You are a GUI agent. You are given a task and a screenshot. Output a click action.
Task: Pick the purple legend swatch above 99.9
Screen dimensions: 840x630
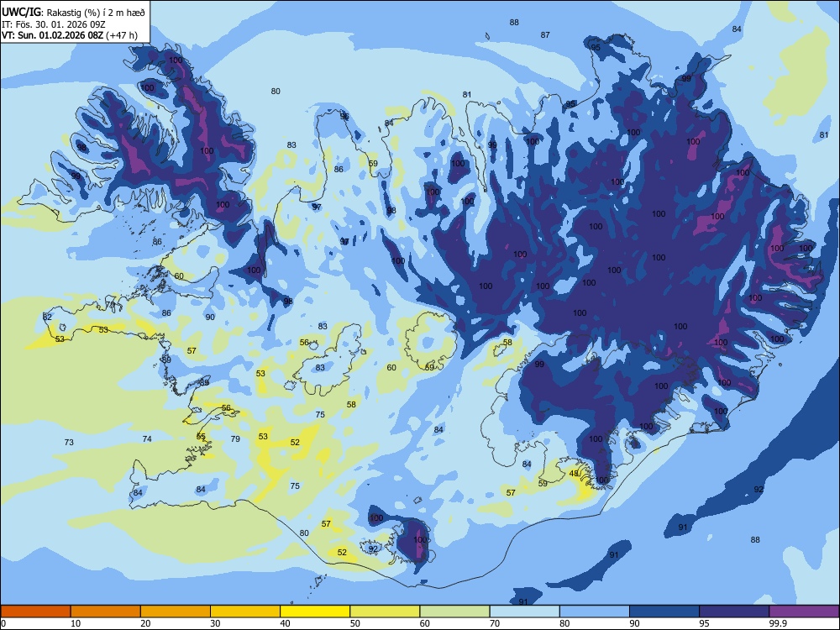click(x=804, y=612)
